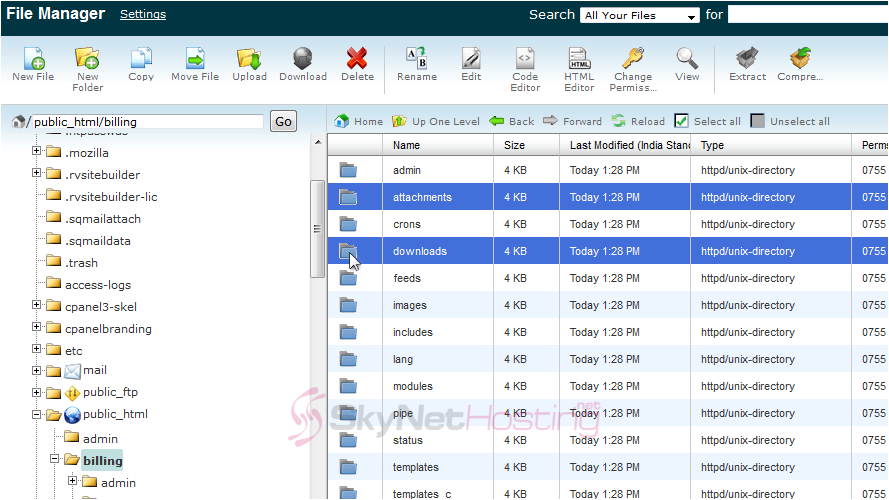Expand the mail folder node
Viewport: 889px width, 500px height.
click(36, 371)
